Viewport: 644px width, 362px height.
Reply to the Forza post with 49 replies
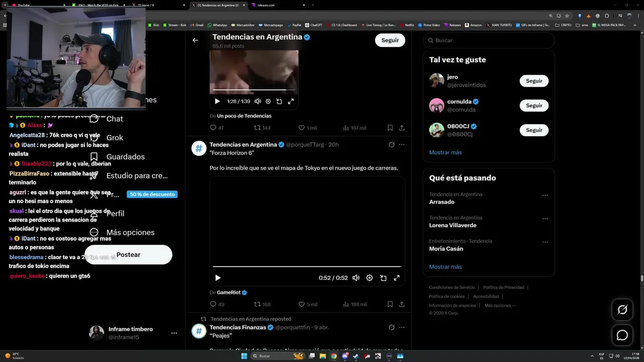point(217,304)
